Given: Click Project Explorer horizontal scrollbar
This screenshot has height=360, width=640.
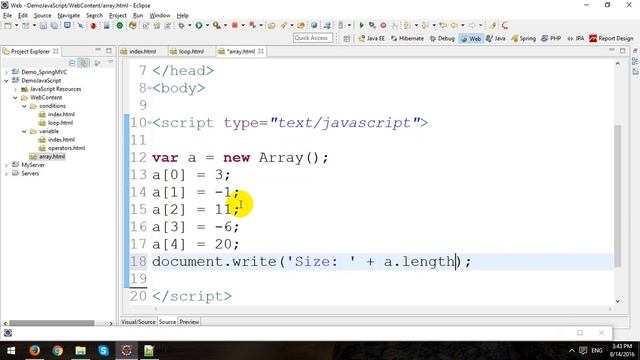Looking at the screenshot, I should click(x=51, y=323).
